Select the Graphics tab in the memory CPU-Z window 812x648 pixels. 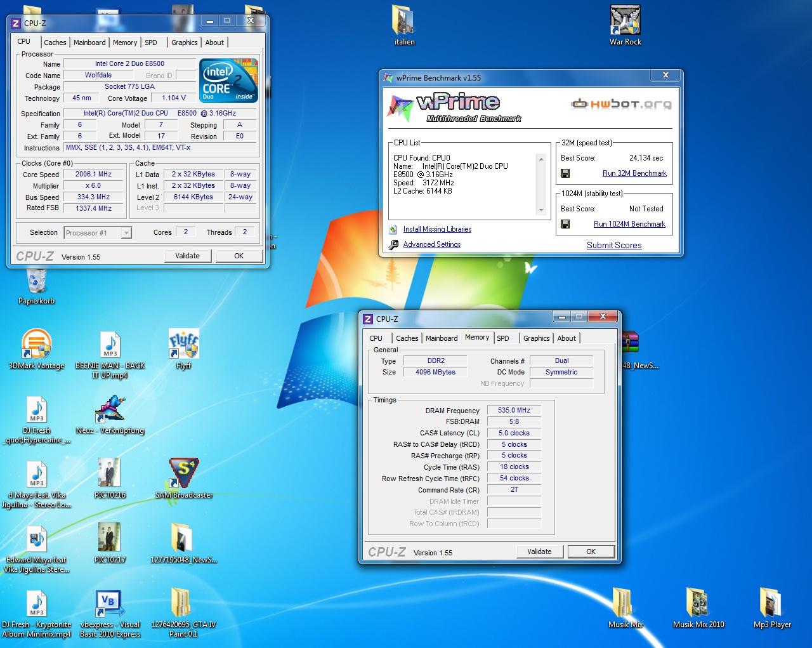pos(537,338)
